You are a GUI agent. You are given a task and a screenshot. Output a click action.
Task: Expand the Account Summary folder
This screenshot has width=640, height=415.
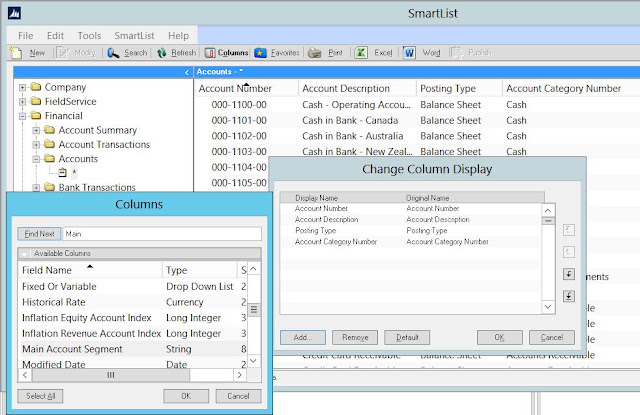pyautogui.click(x=36, y=130)
